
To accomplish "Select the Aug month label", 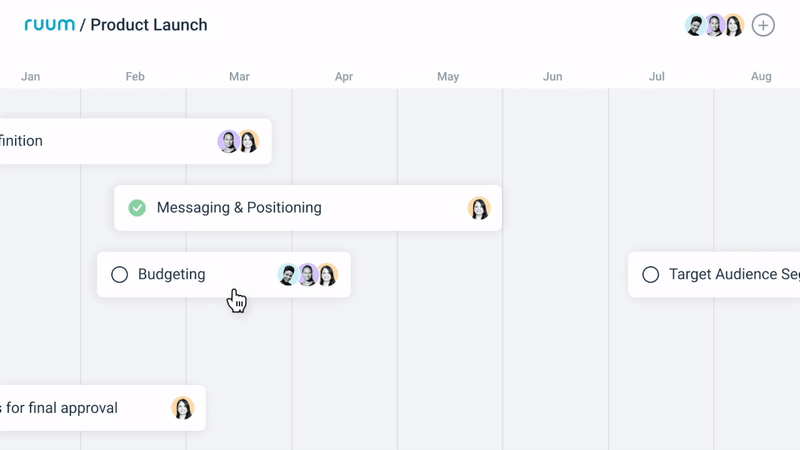I will (761, 76).
